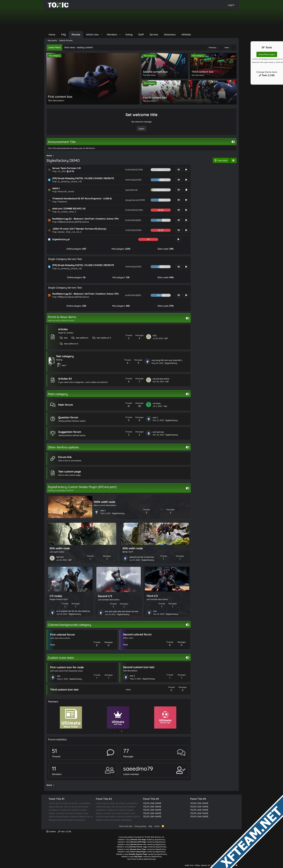Click the Articles #2 node document icon
283x868 pixels.
pos(53,380)
